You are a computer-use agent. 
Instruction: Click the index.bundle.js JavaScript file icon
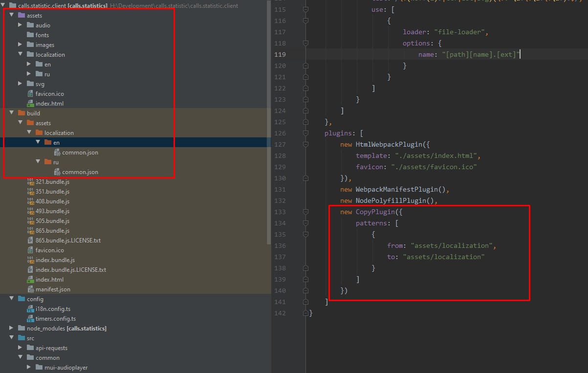coord(30,260)
